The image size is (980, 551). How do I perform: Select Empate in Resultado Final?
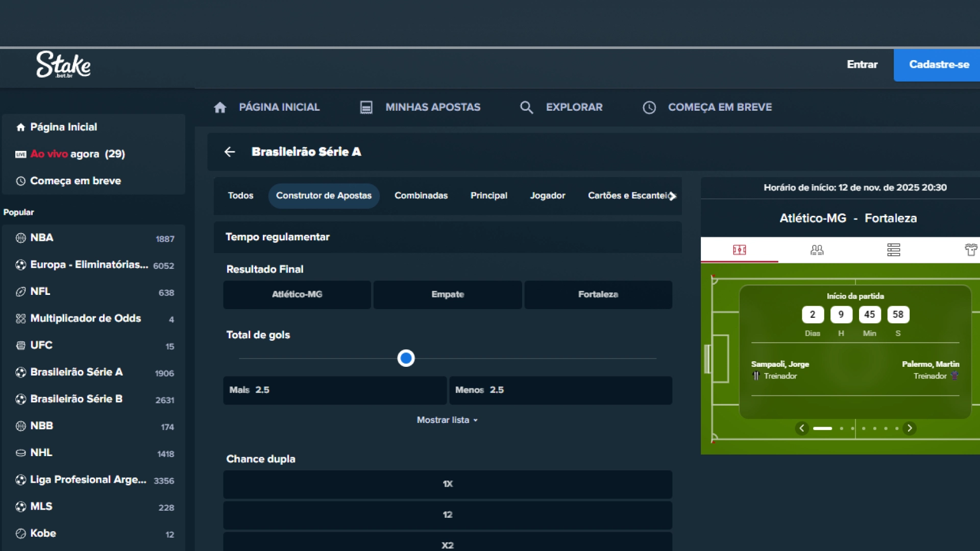click(x=447, y=294)
